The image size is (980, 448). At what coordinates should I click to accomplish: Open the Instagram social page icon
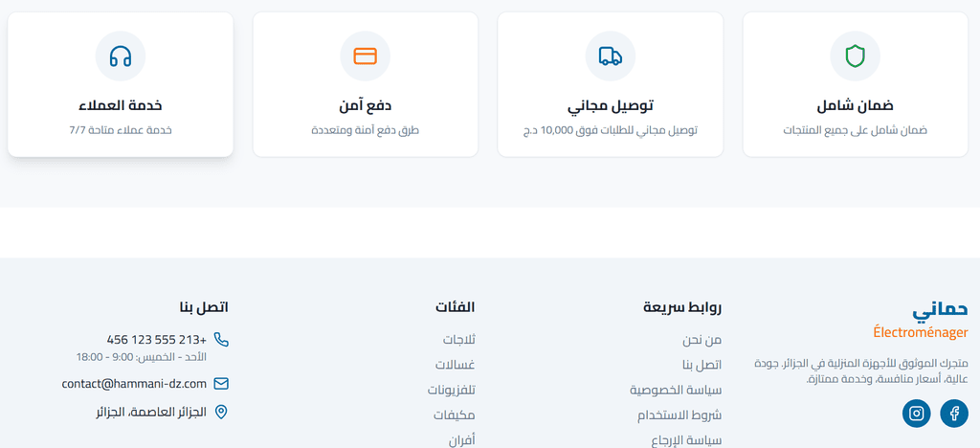coord(917,414)
